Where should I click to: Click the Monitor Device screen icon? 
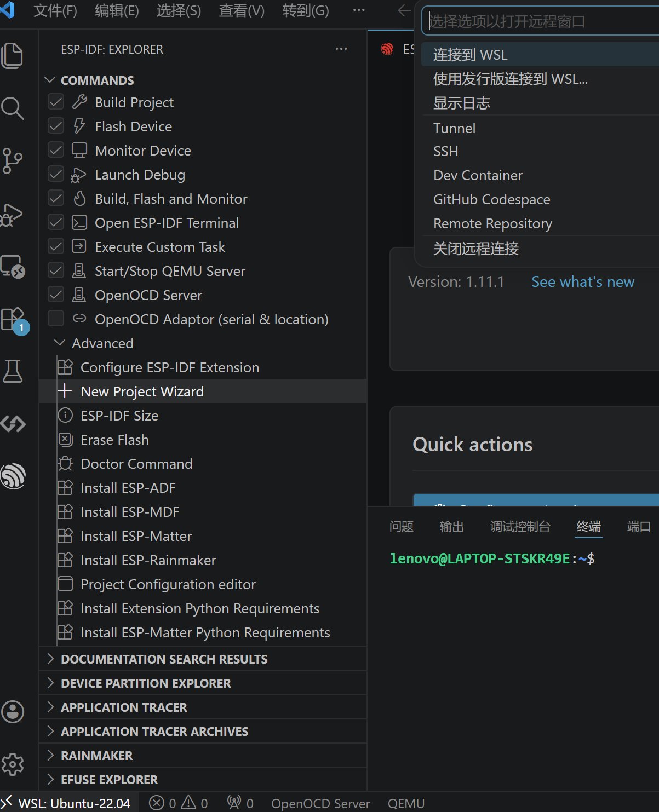pyautogui.click(x=79, y=150)
